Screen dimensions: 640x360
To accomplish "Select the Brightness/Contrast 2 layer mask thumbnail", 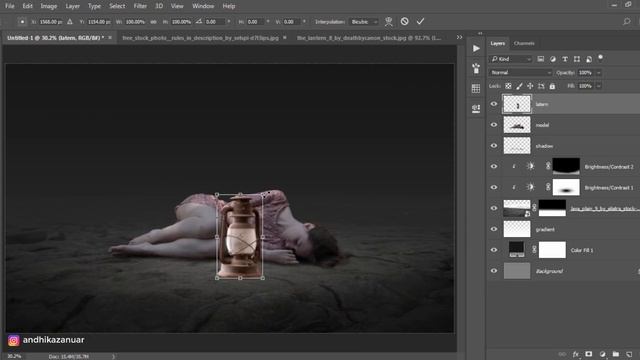I will coord(566,167).
